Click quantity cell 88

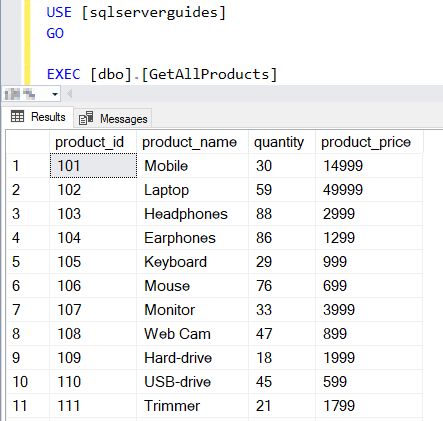click(x=282, y=214)
